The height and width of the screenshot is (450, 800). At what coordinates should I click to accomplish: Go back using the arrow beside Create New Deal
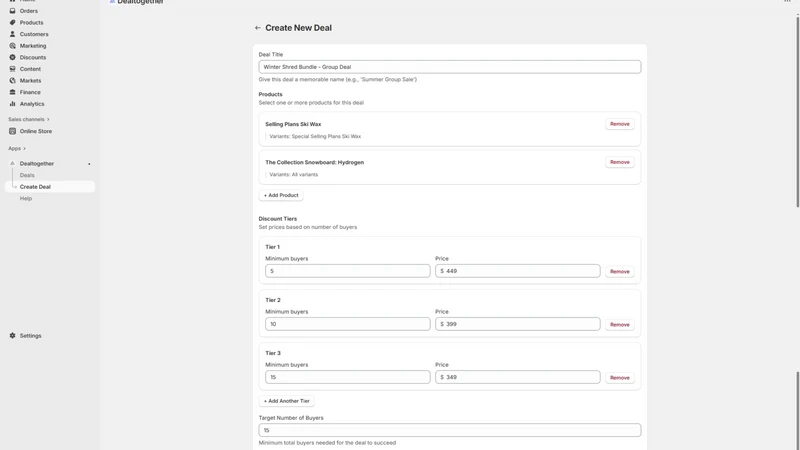pyautogui.click(x=258, y=28)
